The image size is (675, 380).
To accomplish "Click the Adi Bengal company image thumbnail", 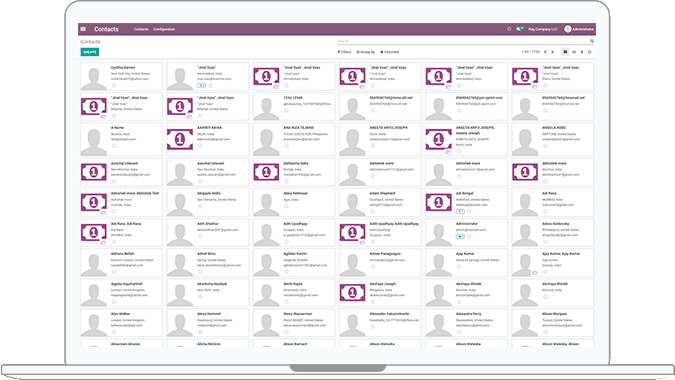I will (x=438, y=202).
